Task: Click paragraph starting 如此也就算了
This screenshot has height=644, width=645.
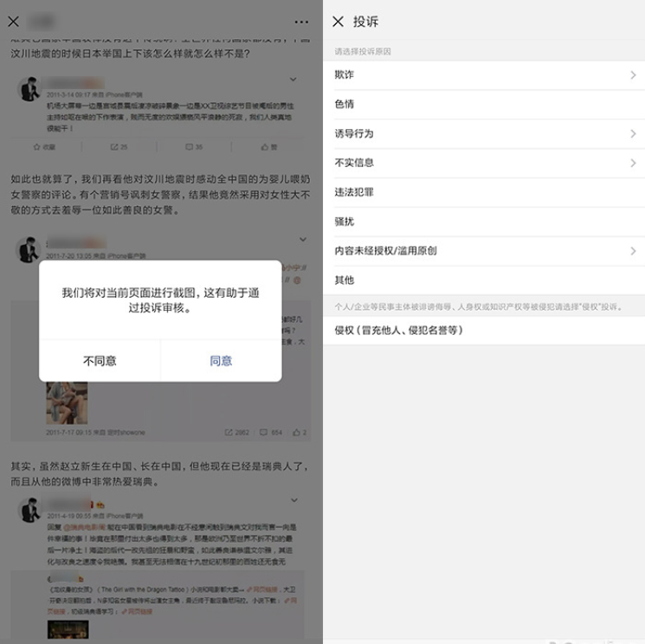Action: (x=160, y=195)
